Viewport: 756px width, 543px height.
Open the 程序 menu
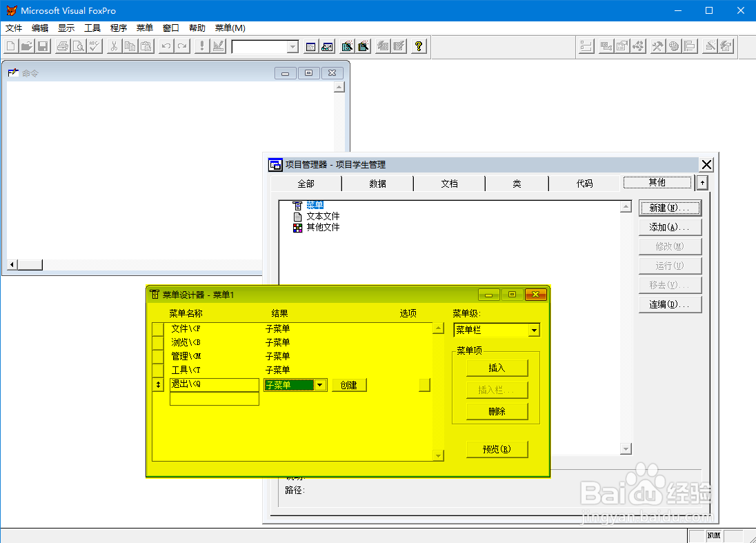(119, 28)
